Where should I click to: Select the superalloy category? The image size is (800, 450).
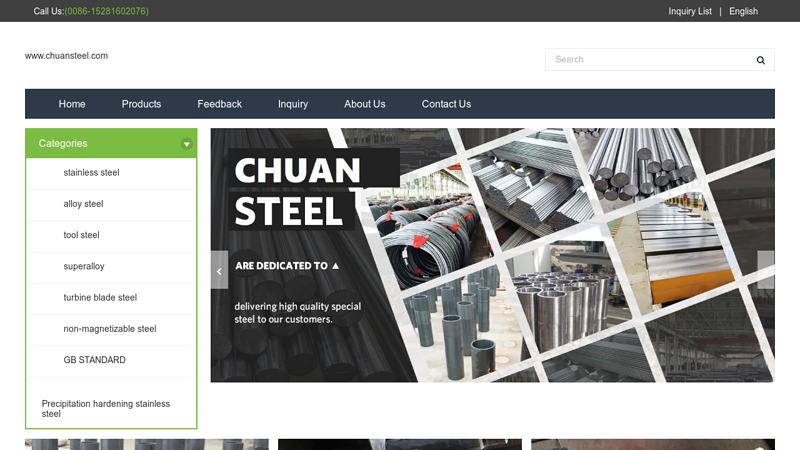pos(84,266)
